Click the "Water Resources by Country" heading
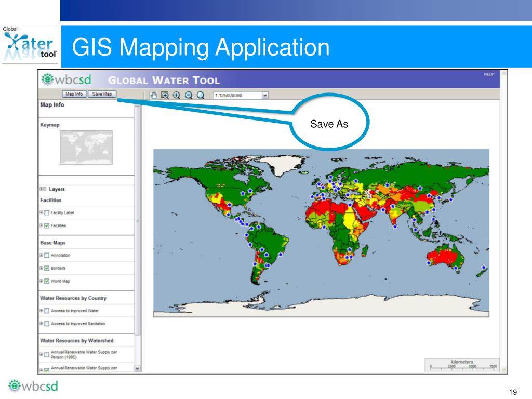The height and width of the screenshot is (399, 532). click(73, 298)
